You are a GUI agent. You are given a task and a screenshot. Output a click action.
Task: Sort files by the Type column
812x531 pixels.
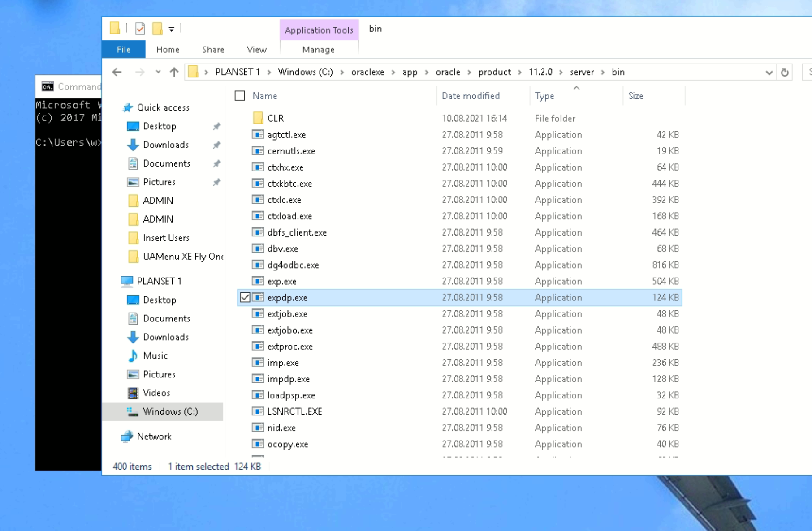[544, 96]
